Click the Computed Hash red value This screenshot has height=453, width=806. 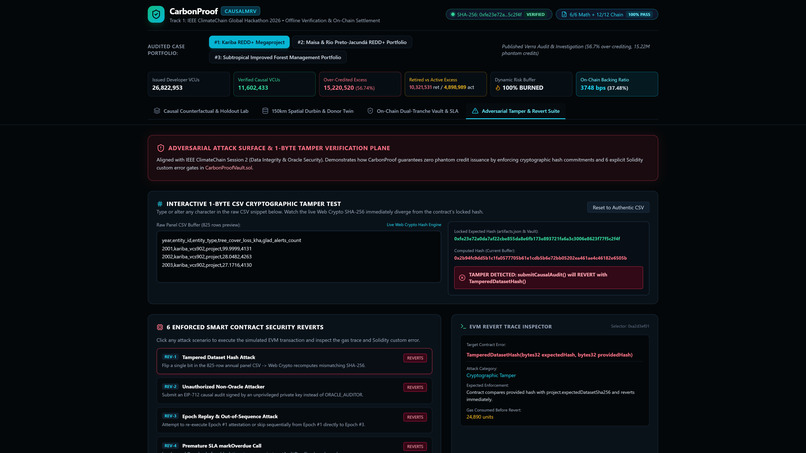[540, 258]
